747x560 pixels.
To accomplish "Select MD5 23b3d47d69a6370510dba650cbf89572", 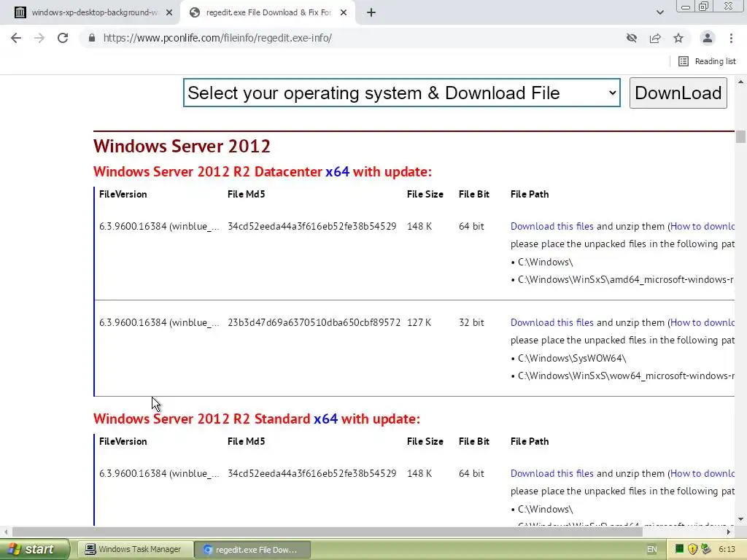I will [x=314, y=322].
